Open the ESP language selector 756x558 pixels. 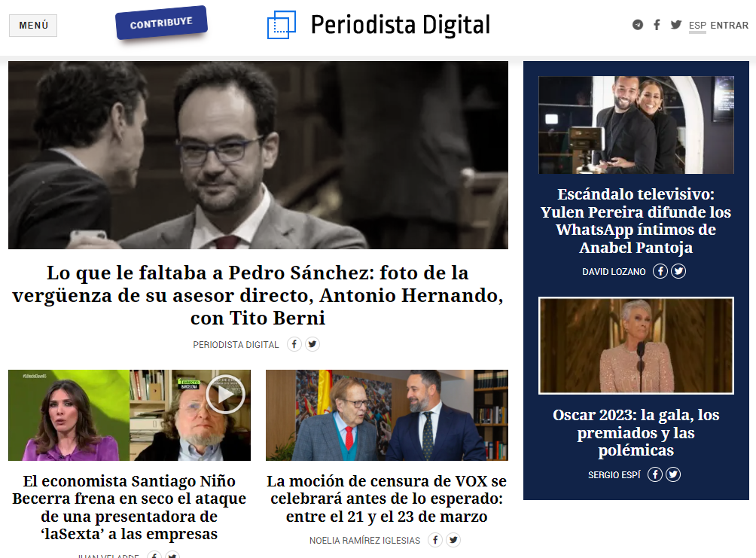click(x=697, y=26)
